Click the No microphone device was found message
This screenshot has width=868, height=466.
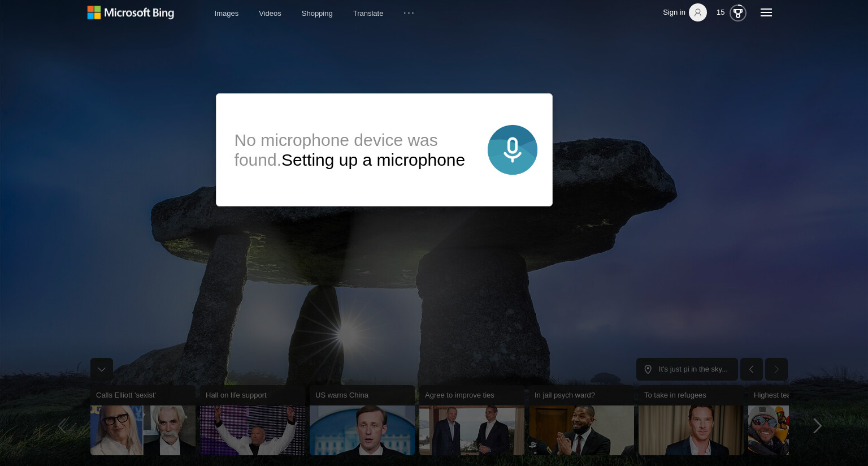336,150
